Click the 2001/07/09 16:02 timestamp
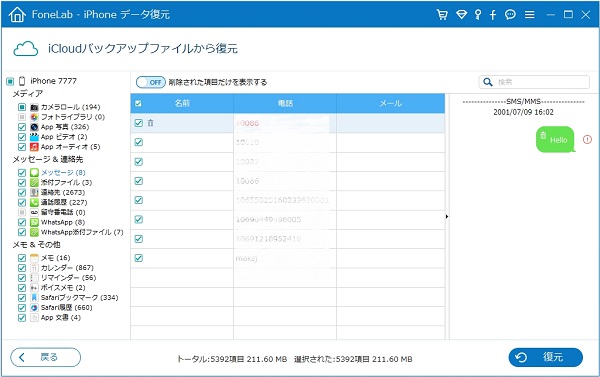Screen dimensions: 600x377 click(523, 112)
